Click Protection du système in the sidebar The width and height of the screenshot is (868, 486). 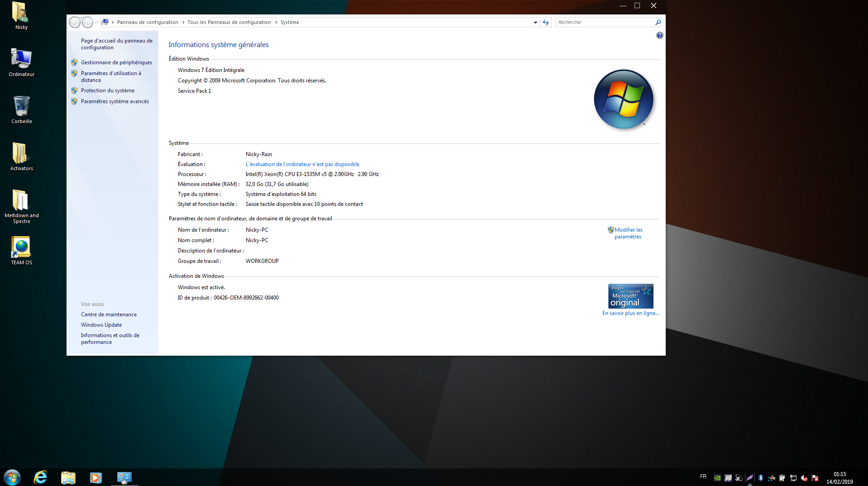[108, 91]
